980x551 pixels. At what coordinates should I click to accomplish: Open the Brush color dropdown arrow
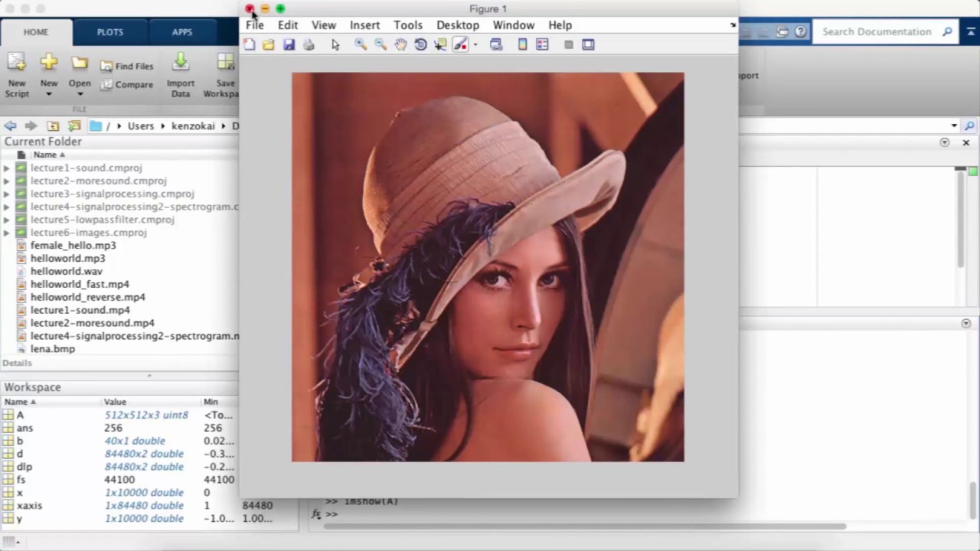pyautogui.click(x=475, y=45)
